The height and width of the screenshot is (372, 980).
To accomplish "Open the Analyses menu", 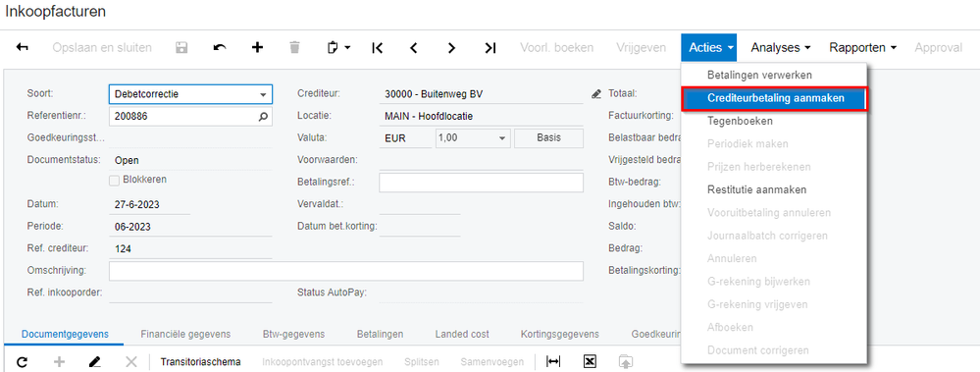I will coord(781,47).
